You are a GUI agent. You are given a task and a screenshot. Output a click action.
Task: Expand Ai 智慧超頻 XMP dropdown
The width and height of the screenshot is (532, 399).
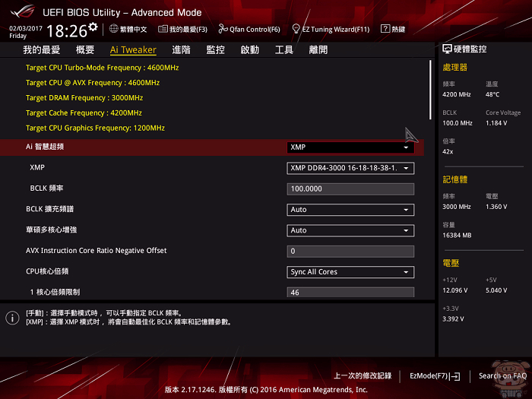click(x=350, y=147)
